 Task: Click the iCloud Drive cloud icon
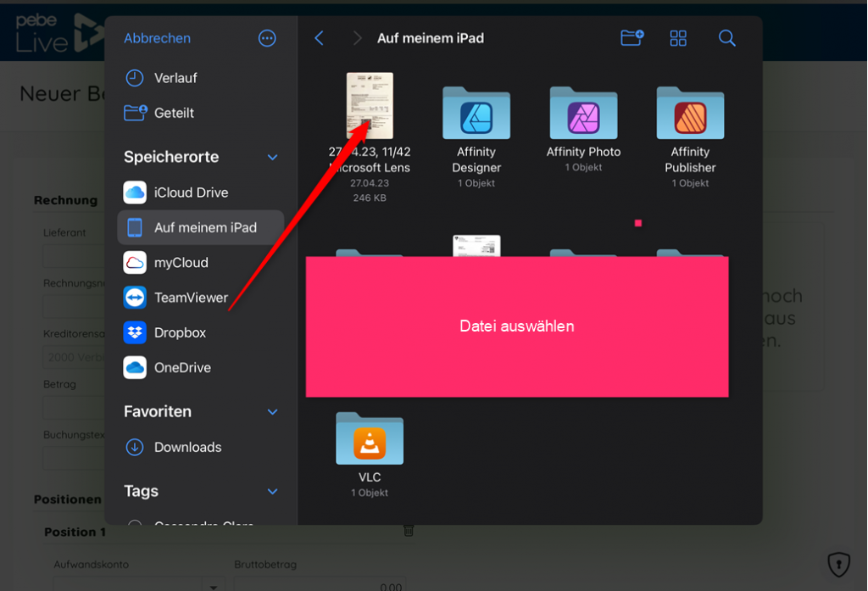click(x=135, y=192)
